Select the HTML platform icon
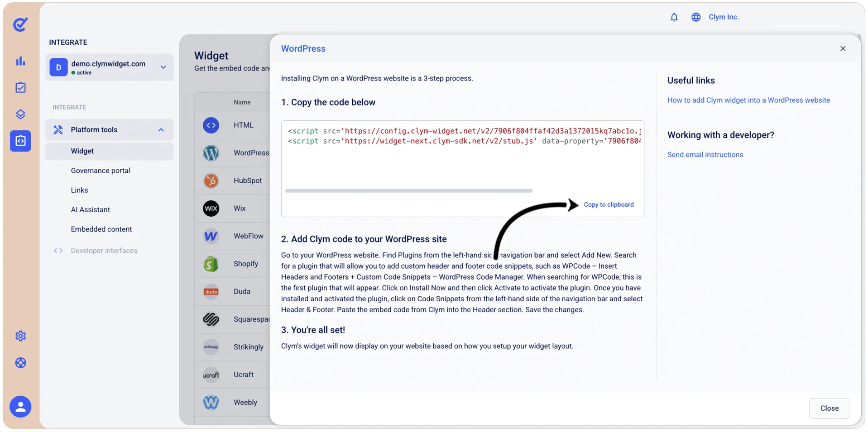The image size is (868, 432). [x=211, y=125]
